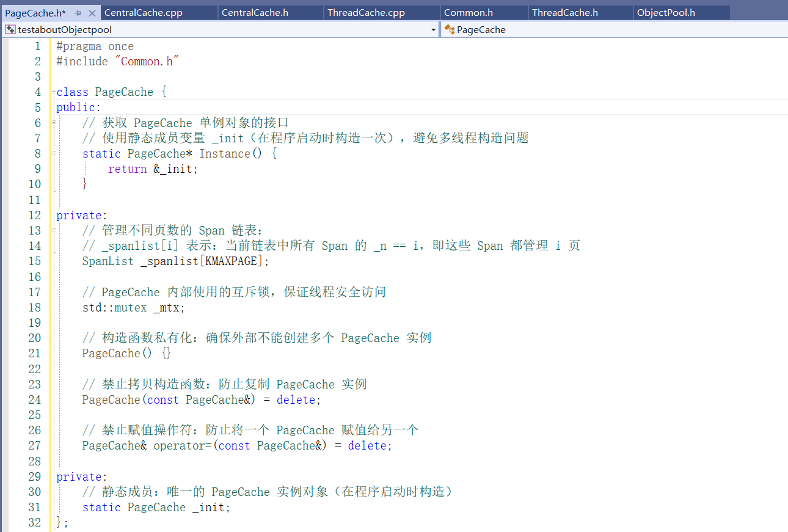This screenshot has height=532, width=788.
Task: Collapse the comment block starting at line 13
Action: tap(54, 230)
